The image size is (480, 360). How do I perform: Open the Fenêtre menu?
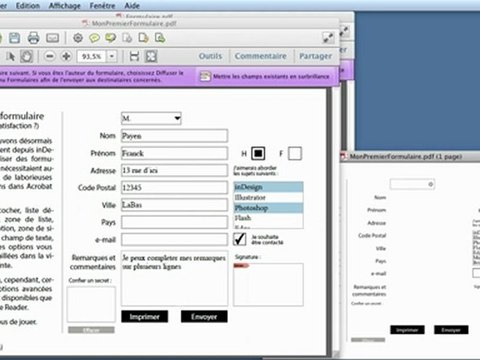tap(102, 6)
